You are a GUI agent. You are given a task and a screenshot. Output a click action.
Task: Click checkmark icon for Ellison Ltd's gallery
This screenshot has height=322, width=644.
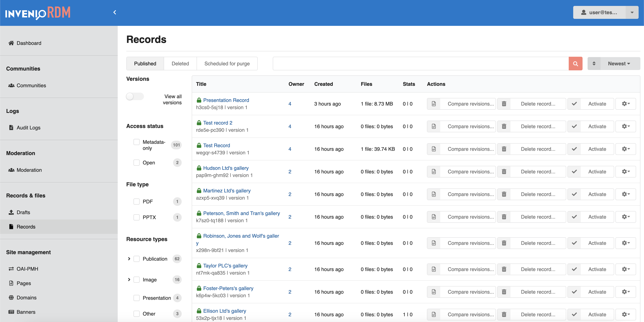tap(574, 314)
